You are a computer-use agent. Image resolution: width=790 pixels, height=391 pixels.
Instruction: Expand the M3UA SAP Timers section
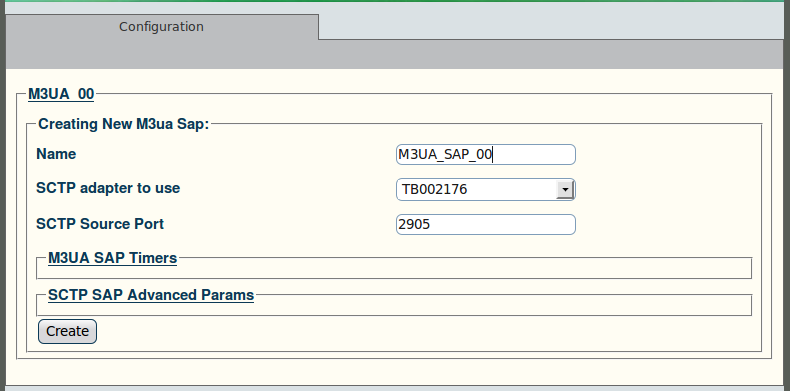point(112,258)
